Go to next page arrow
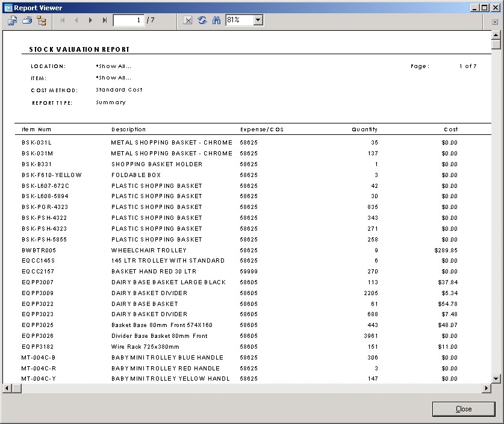 click(90, 20)
